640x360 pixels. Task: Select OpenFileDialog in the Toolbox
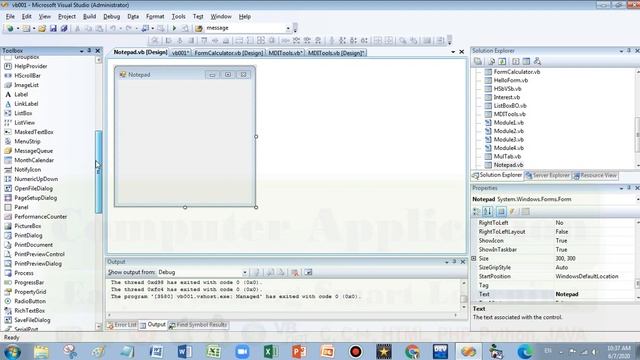point(33,189)
